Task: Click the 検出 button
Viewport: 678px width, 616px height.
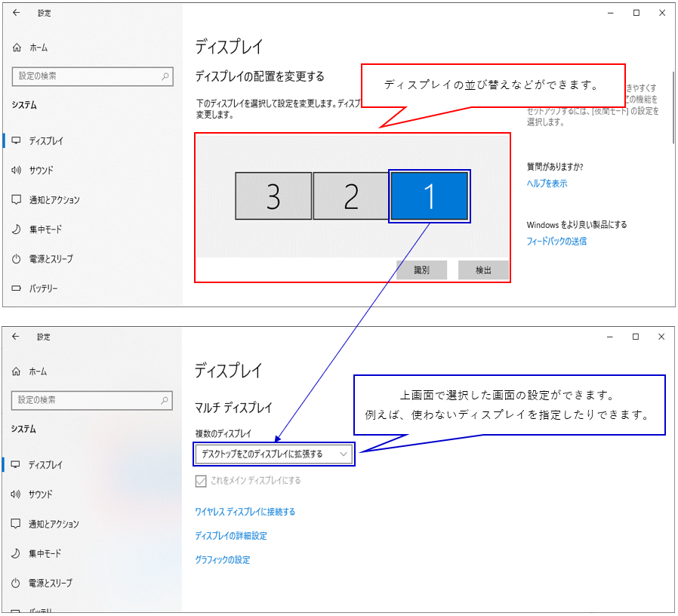Action: click(x=483, y=270)
